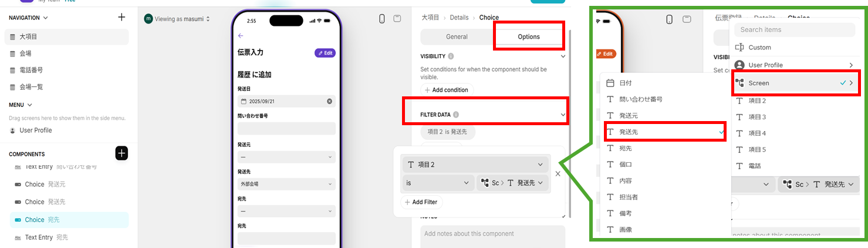Click the Add Filter button

(x=422, y=202)
